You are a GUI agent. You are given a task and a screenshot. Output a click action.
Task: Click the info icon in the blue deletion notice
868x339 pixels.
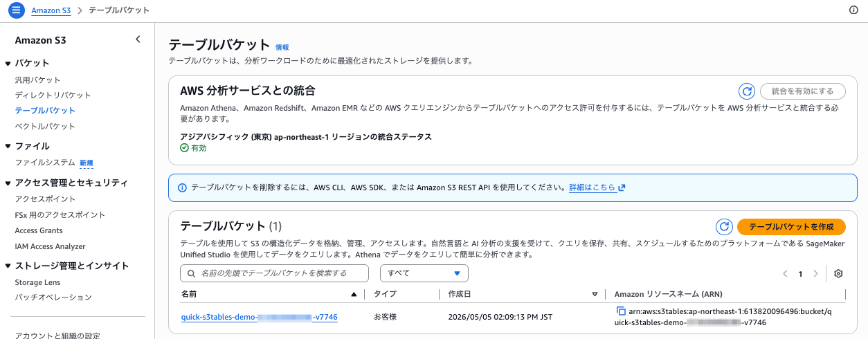pyautogui.click(x=183, y=187)
